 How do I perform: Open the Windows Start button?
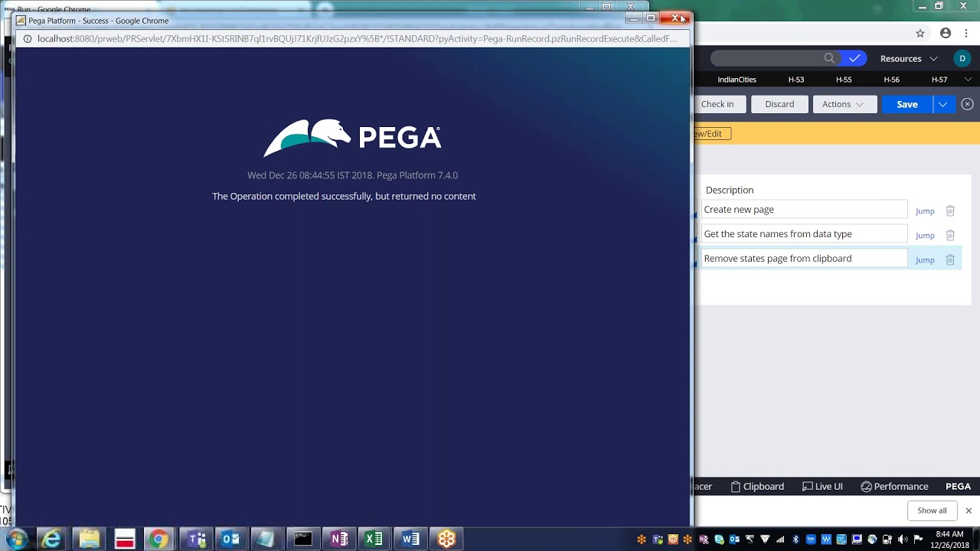tap(17, 539)
